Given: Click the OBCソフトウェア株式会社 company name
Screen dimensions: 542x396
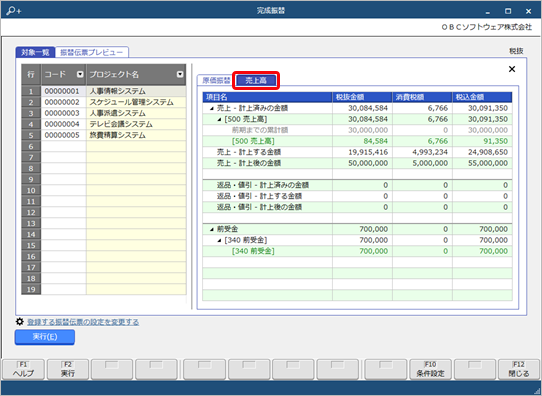Looking at the screenshot, I should coord(486,27).
